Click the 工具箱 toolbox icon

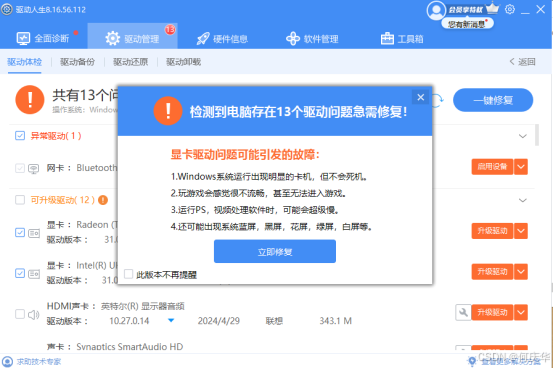387,38
